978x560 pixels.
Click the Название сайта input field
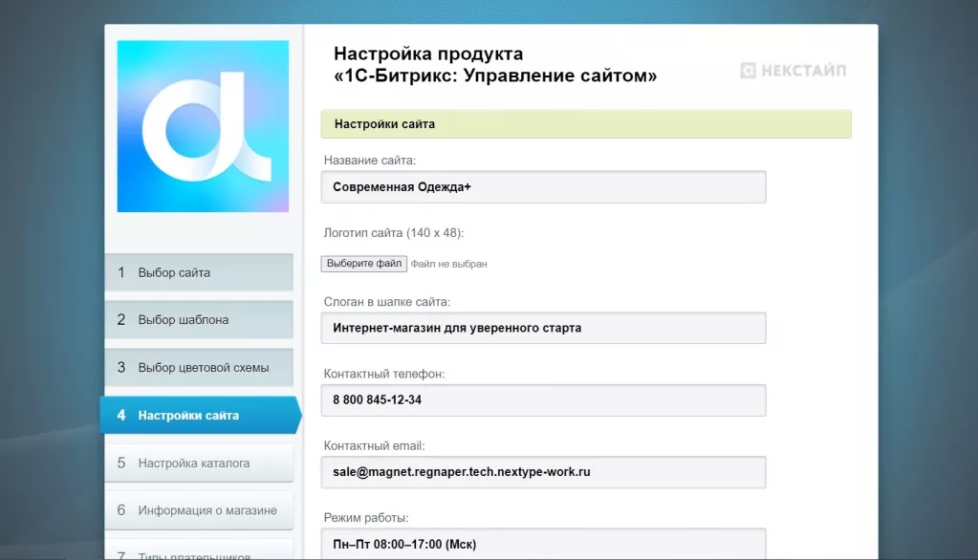point(543,187)
